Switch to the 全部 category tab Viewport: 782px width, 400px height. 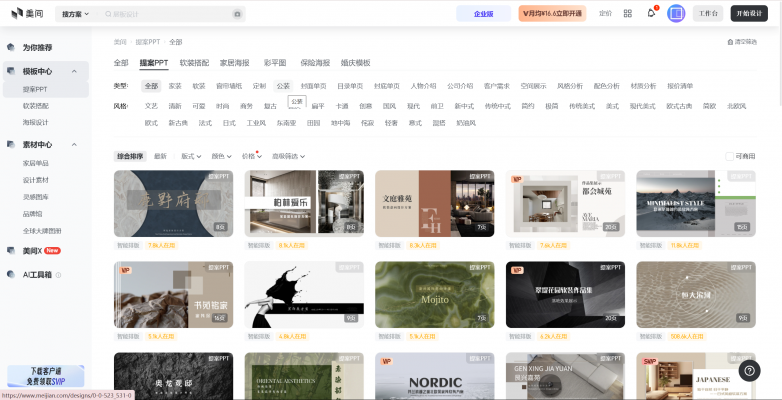pos(121,63)
